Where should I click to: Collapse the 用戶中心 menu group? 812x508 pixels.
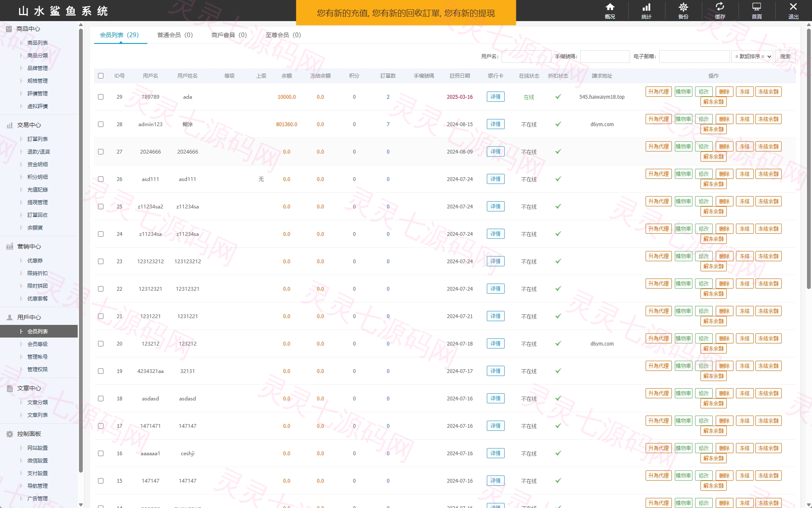tap(29, 317)
